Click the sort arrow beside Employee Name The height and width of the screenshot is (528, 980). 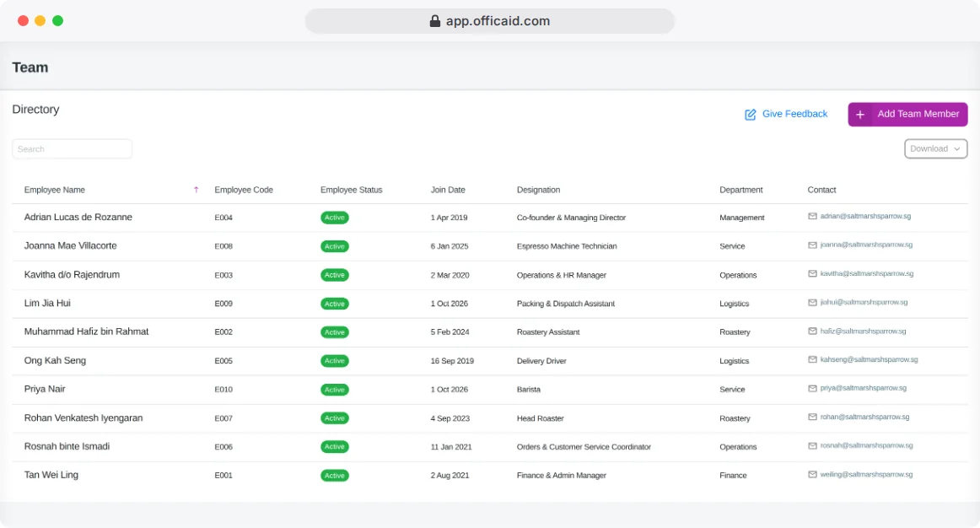197,190
